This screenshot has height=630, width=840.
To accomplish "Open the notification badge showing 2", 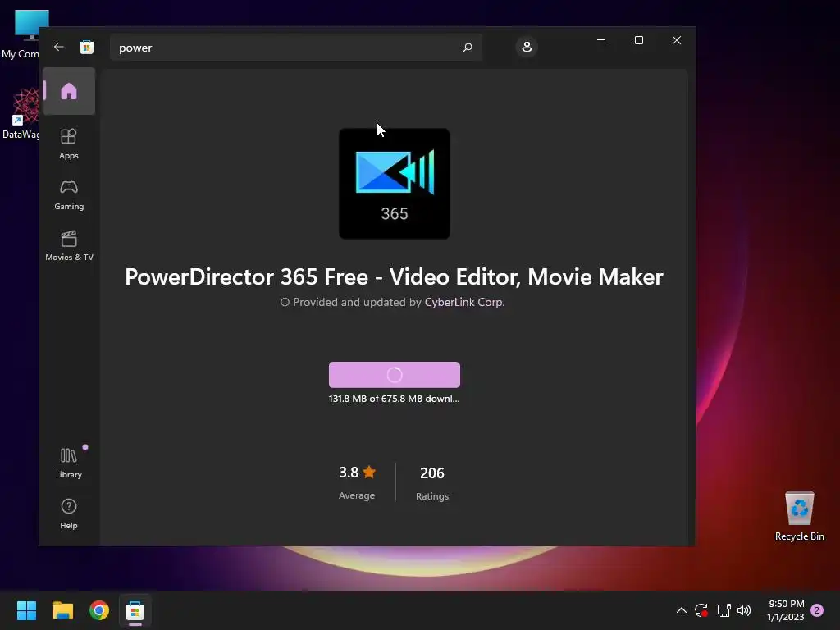I will tap(818, 610).
